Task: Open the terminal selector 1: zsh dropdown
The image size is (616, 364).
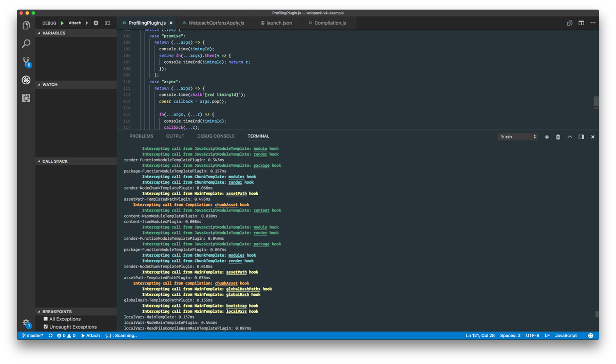Action: click(x=518, y=137)
